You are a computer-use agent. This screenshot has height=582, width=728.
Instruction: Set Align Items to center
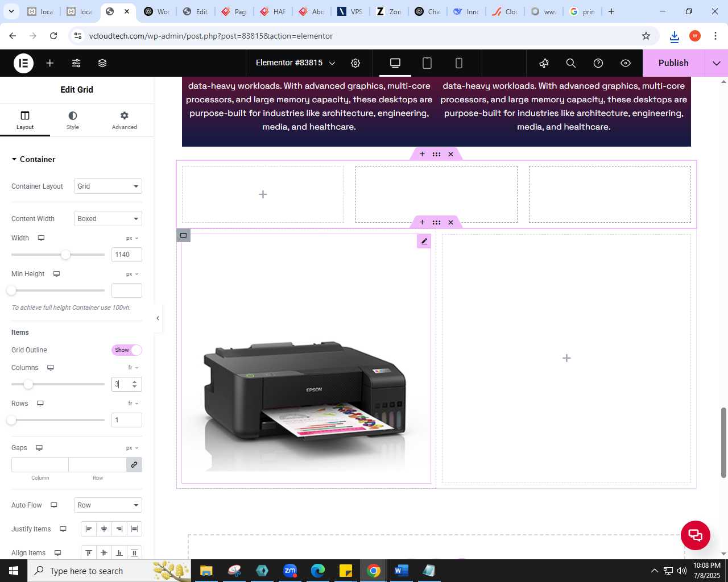(104, 553)
